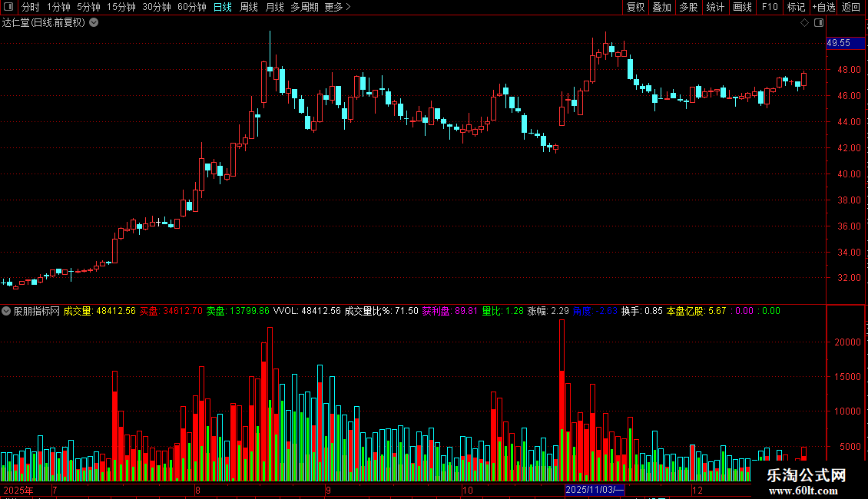Switch to the 分时 intraday view
Viewport: 868px width, 499px height.
point(31,7)
